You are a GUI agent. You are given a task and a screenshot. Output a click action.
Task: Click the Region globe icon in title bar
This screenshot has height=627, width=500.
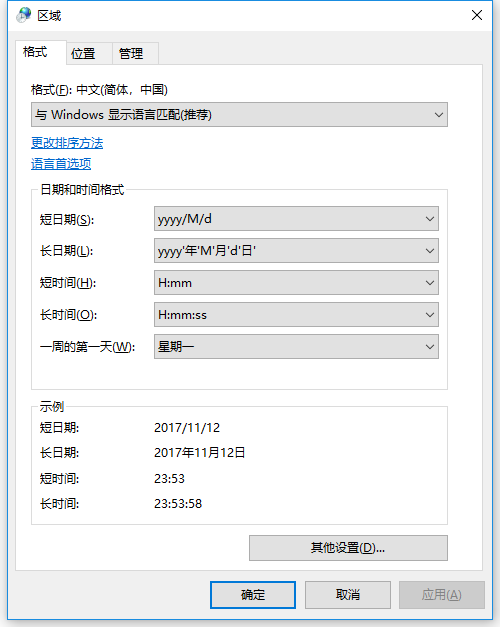[24, 15]
